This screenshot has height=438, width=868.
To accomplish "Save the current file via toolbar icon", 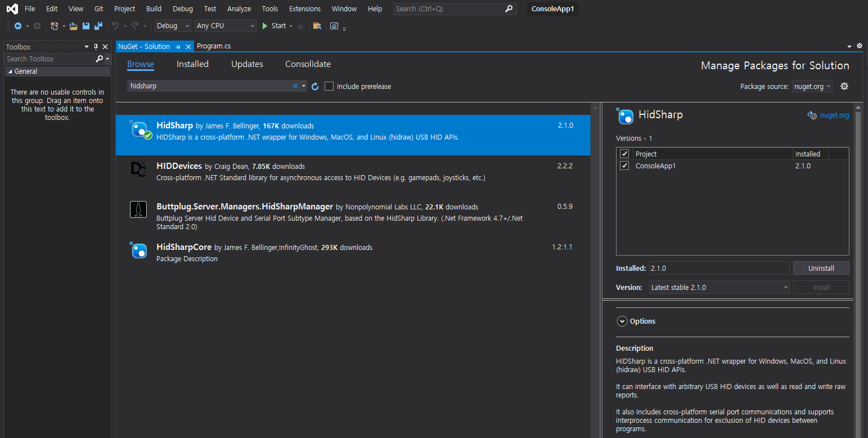I will click(86, 26).
